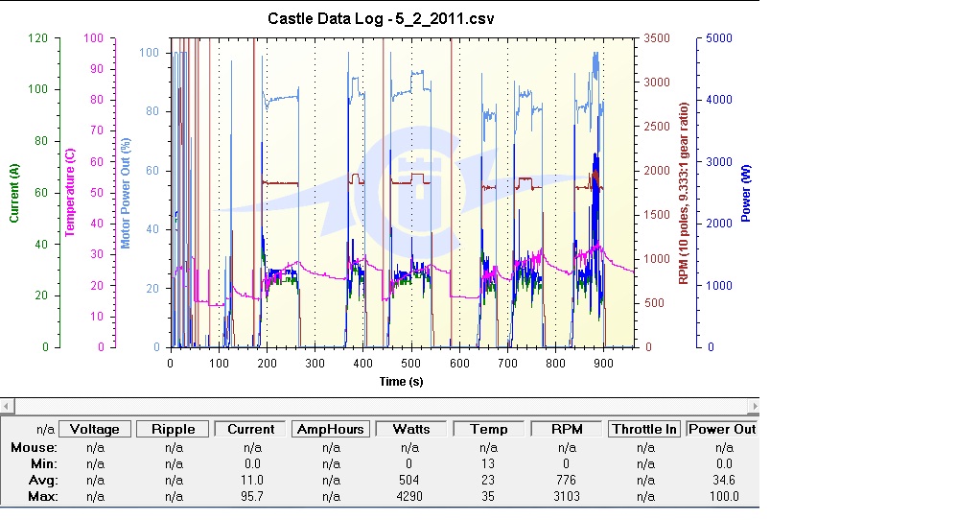Click the Current (A) axis label

tap(13, 193)
